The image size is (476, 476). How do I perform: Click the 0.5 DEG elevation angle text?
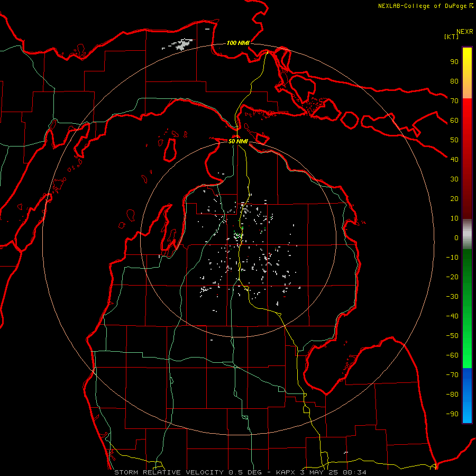point(245,472)
